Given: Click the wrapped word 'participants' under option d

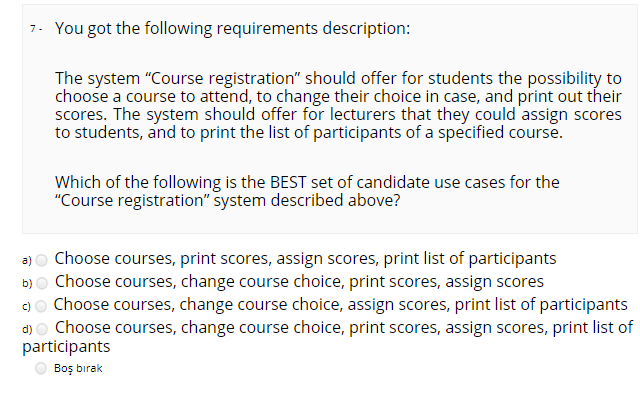Looking at the screenshot, I should 66,347.
